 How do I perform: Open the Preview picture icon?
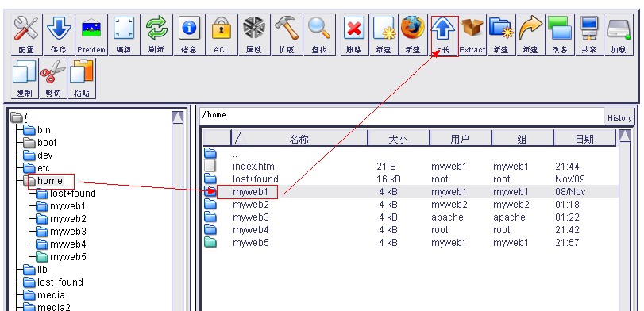pyautogui.click(x=91, y=35)
